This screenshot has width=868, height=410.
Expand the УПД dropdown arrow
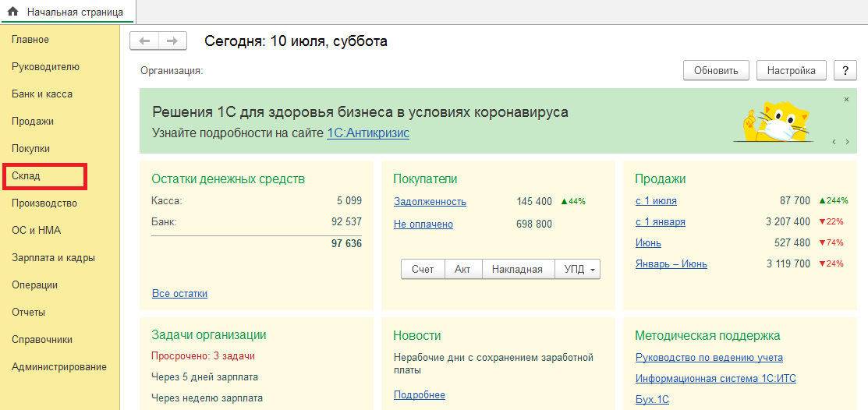pos(593,270)
